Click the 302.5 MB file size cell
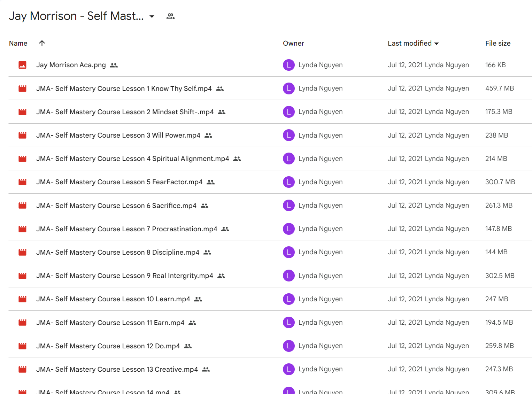 500,276
